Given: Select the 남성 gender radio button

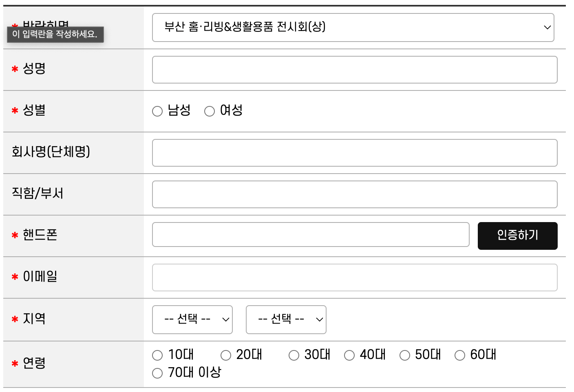Looking at the screenshot, I should tap(157, 111).
